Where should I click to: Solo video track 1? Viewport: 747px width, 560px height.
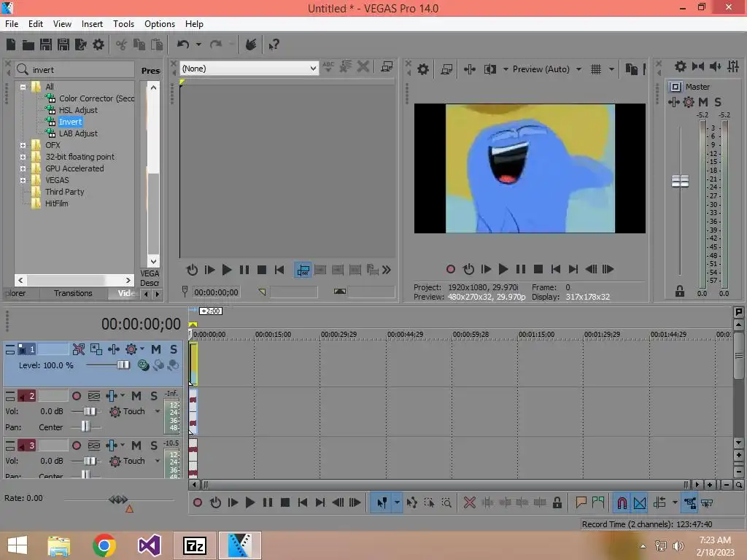(174, 349)
